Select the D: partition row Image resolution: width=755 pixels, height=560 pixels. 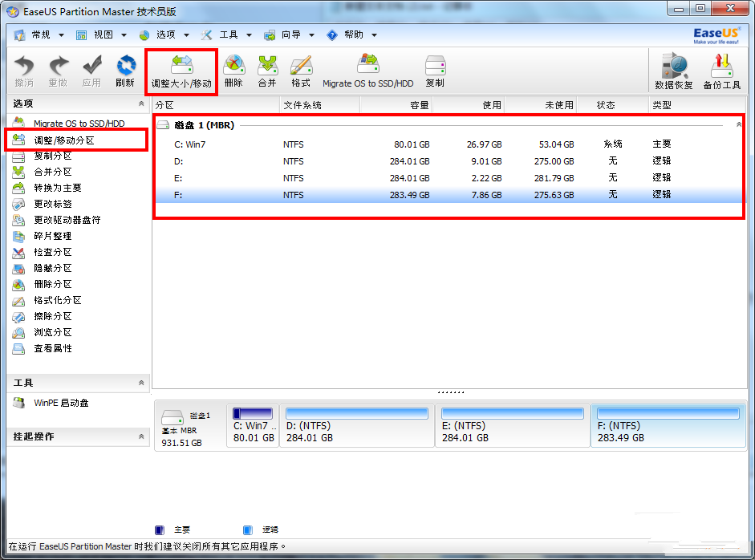[x=449, y=160]
